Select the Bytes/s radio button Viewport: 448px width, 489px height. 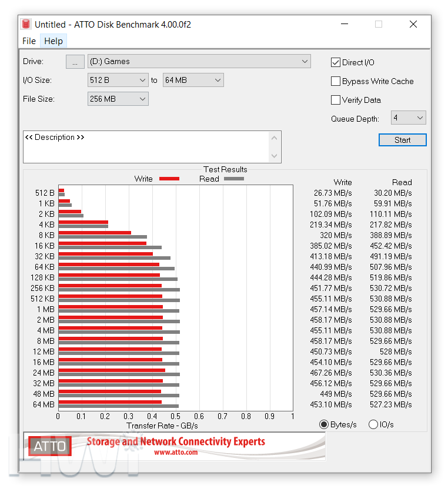coord(324,424)
